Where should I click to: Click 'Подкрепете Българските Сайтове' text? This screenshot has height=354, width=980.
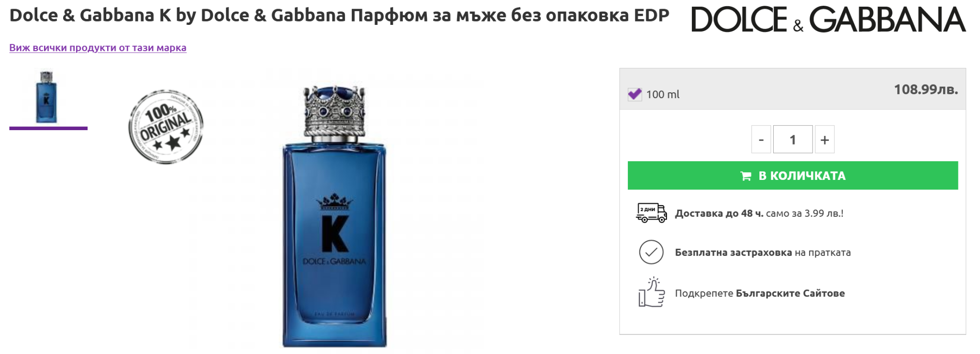pyautogui.click(x=760, y=293)
